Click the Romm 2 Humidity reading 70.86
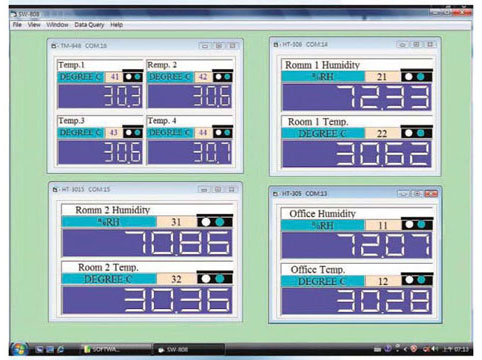The height and width of the screenshot is (360, 482). click(x=147, y=243)
